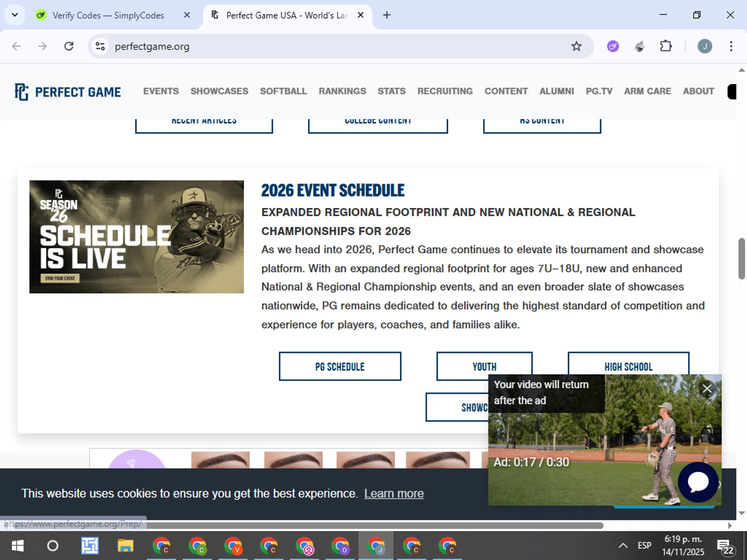The width and height of the screenshot is (747, 560).
Task: Open the Schedule Is Live banner image
Action: [x=136, y=237]
